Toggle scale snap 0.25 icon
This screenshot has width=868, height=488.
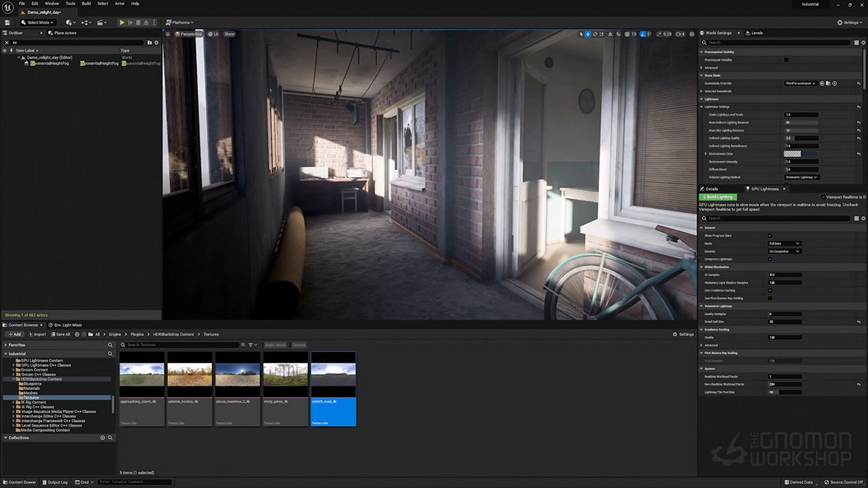click(x=659, y=34)
